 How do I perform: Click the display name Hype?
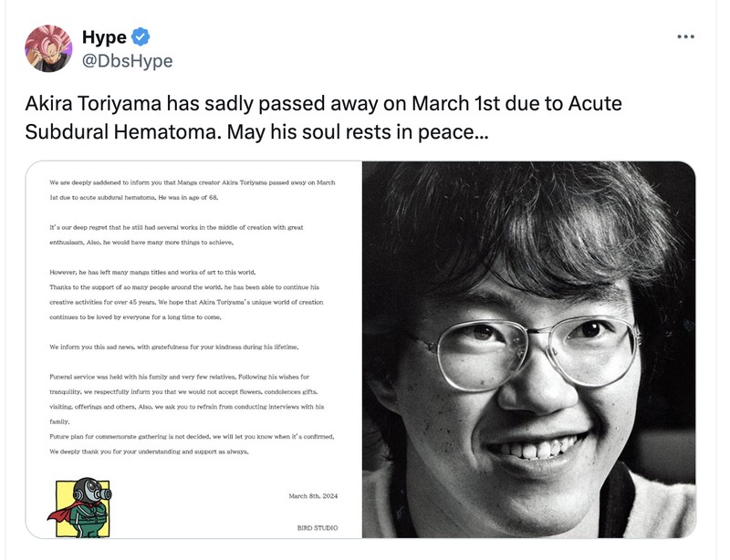[x=103, y=36]
